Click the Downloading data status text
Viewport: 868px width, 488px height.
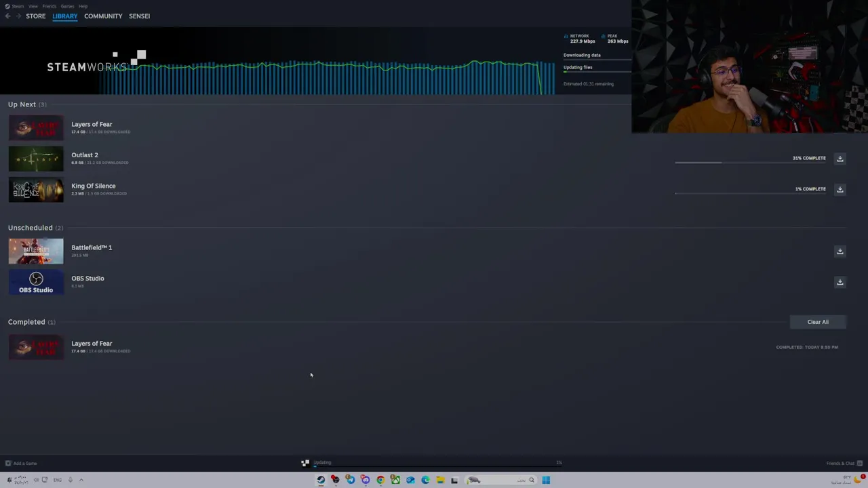tap(582, 56)
